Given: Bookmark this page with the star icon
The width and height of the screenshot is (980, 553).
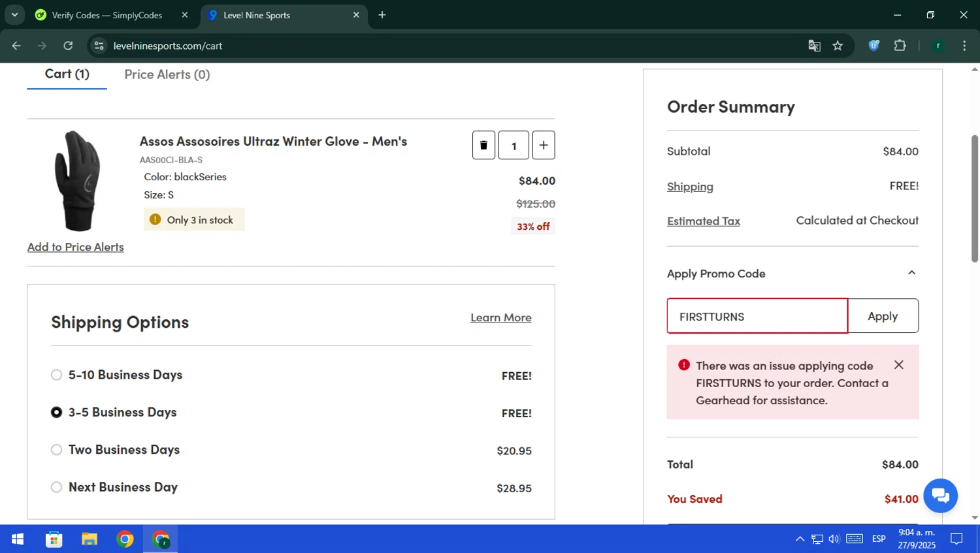Looking at the screenshot, I should tap(838, 46).
